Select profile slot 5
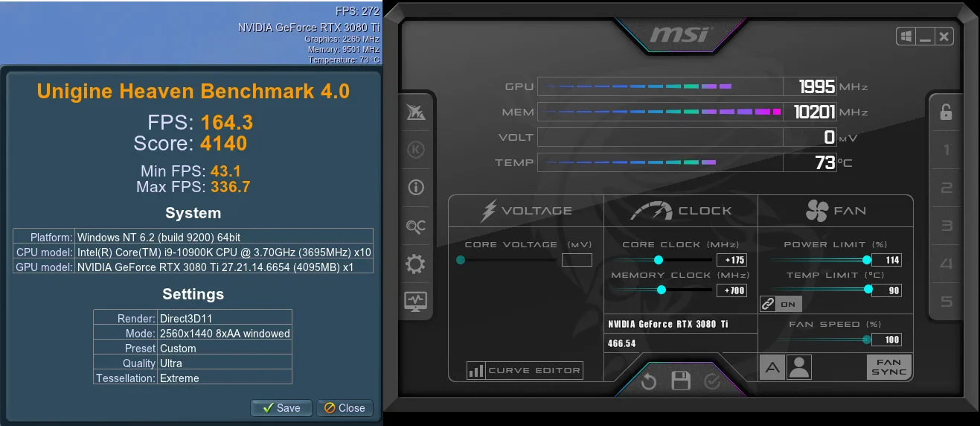 [x=947, y=301]
